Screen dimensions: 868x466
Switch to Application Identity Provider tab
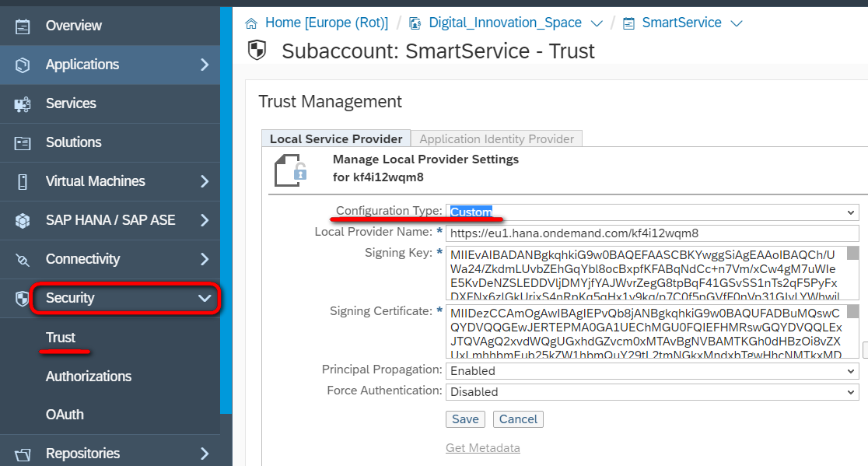click(496, 139)
